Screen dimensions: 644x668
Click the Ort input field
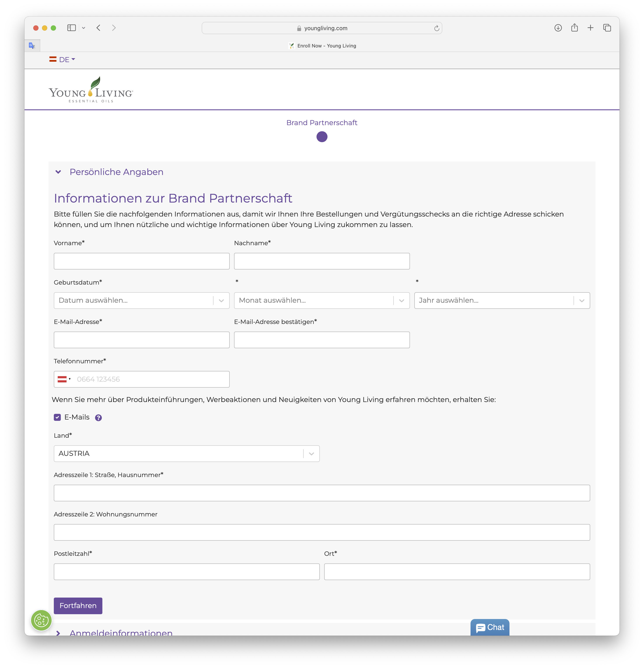(x=457, y=572)
